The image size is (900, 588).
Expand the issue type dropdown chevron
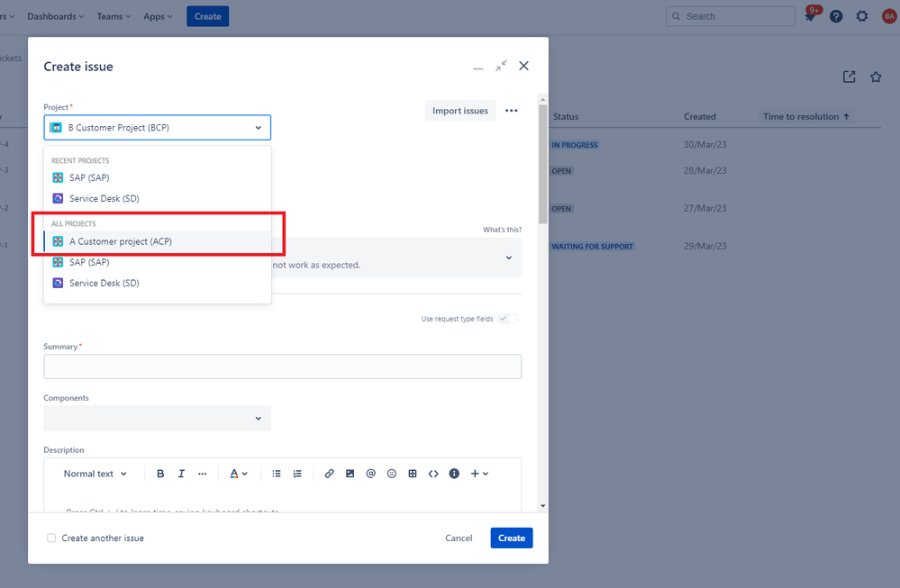pos(508,258)
